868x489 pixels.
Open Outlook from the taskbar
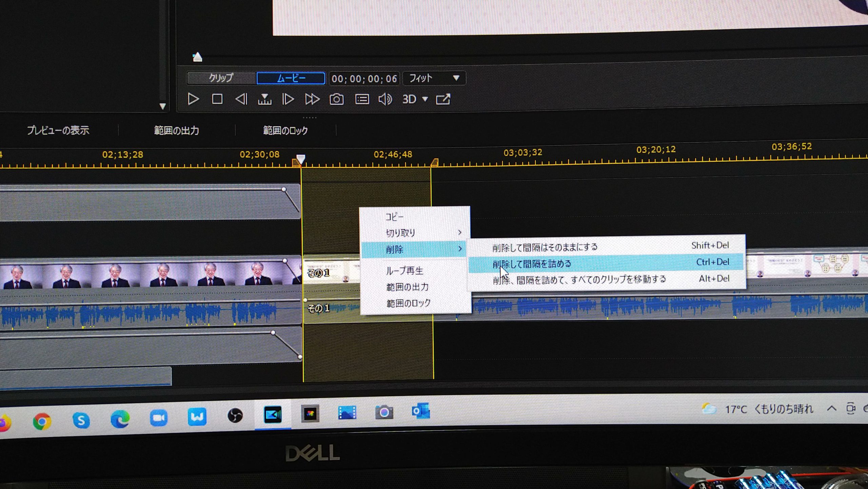420,411
